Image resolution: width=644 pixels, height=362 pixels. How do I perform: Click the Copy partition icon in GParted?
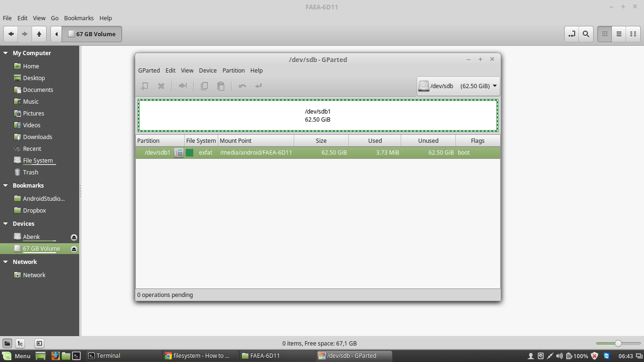pyautogui.click(x=204, y=86)
